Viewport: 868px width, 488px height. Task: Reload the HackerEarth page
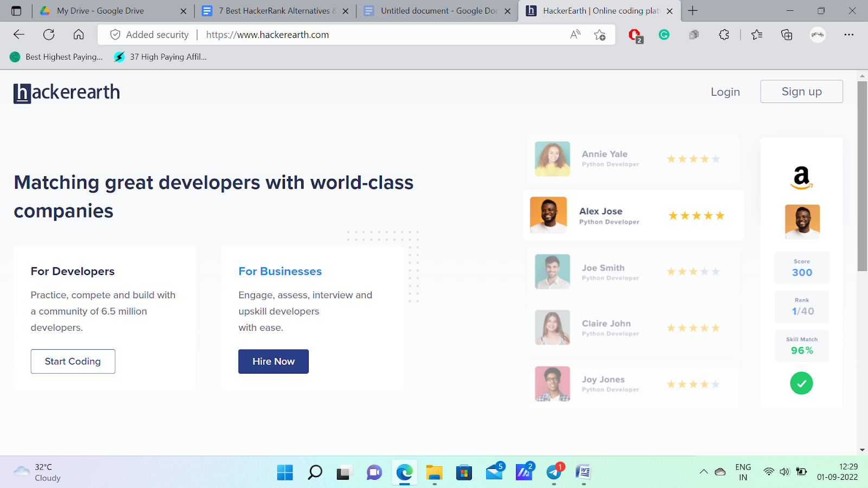coord(49,35)
